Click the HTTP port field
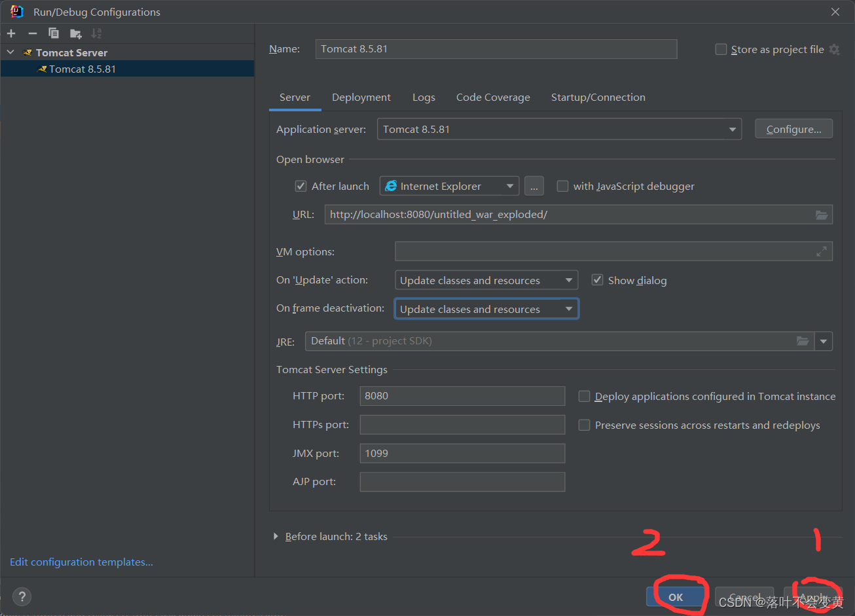 [x=462, y=396]
